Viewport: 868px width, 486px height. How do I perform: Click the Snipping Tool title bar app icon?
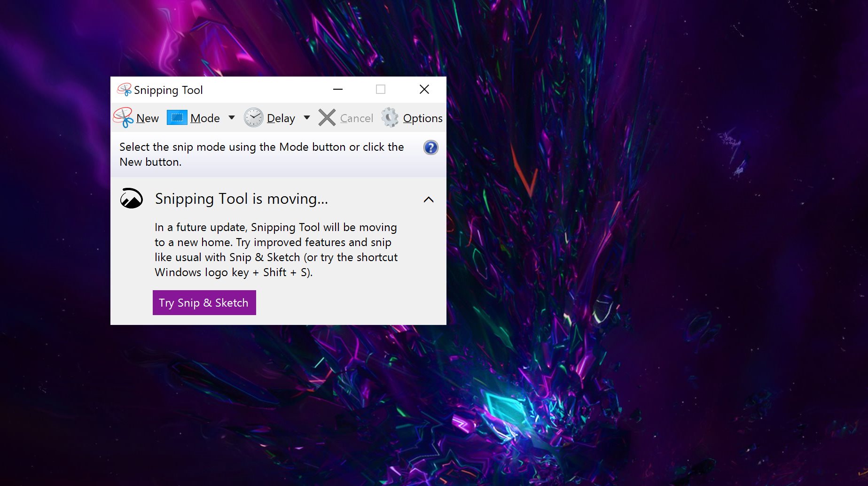coord(125,89)
